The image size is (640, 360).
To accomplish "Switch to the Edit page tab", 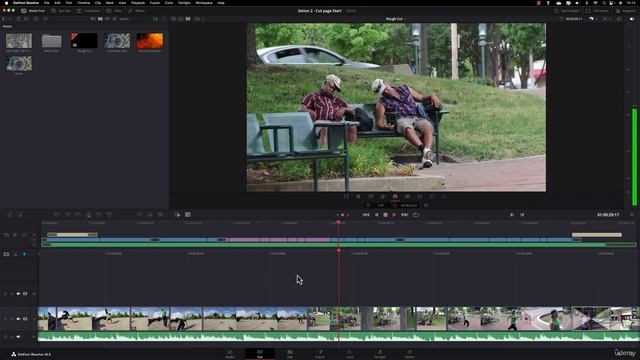I will coord(290,353).
